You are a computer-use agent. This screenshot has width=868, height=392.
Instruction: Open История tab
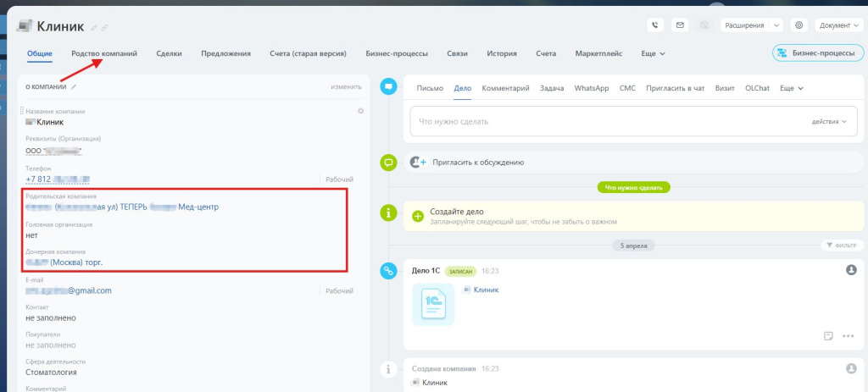tap(502, 53)
